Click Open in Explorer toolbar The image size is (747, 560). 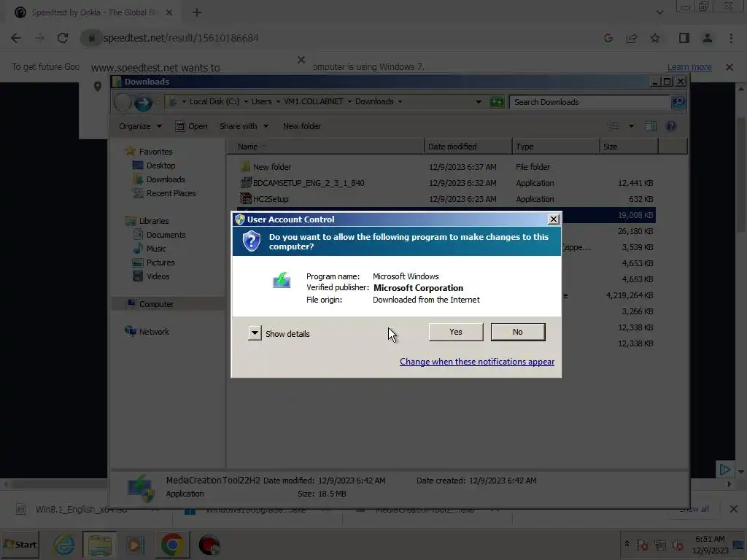coord(192,126)
